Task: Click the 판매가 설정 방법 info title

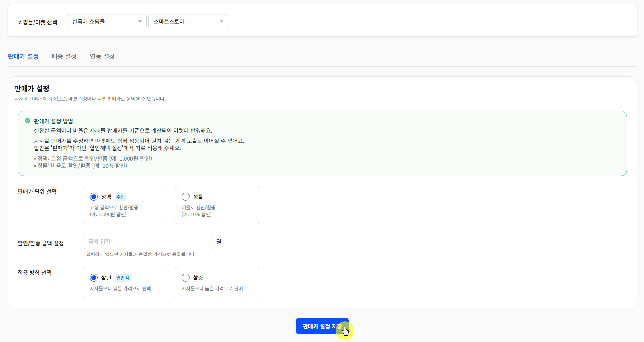Action: [x=53, y=121]
